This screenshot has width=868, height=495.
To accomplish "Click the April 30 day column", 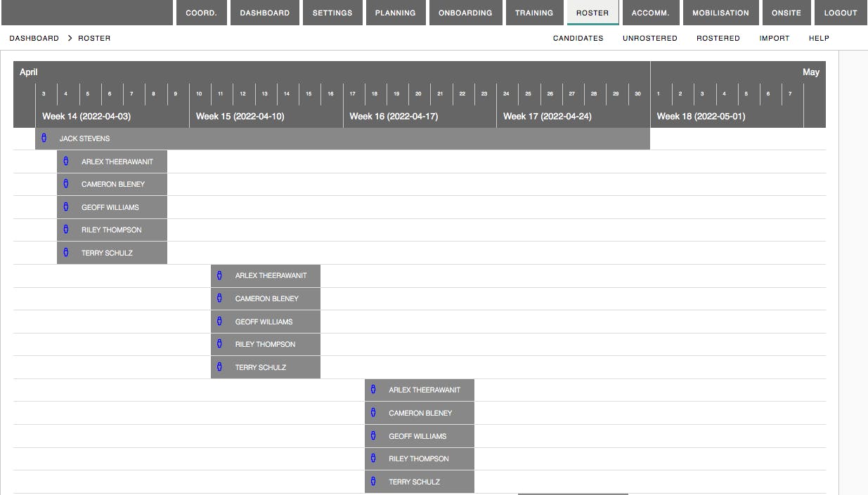I will click(638, 93).
